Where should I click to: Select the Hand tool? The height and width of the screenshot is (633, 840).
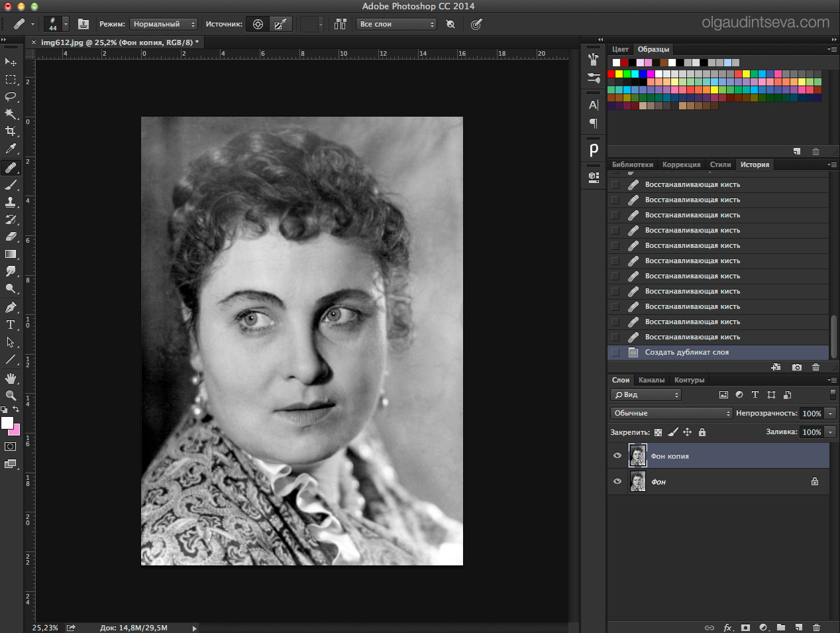[x=11, y=378]
